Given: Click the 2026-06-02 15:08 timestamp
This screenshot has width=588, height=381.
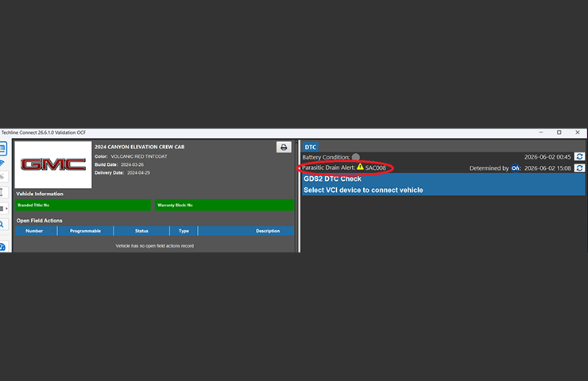Looking at the screenshot, I should click(x=547, y=168).
